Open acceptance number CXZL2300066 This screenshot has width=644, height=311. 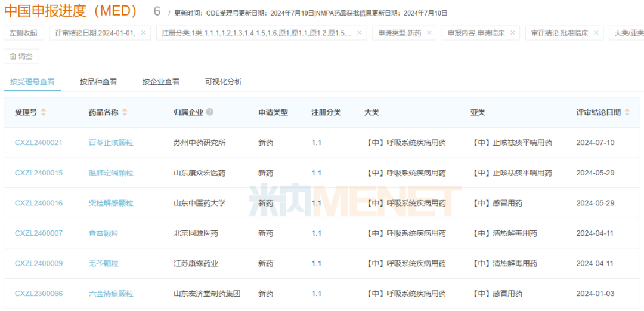[39, 294]
